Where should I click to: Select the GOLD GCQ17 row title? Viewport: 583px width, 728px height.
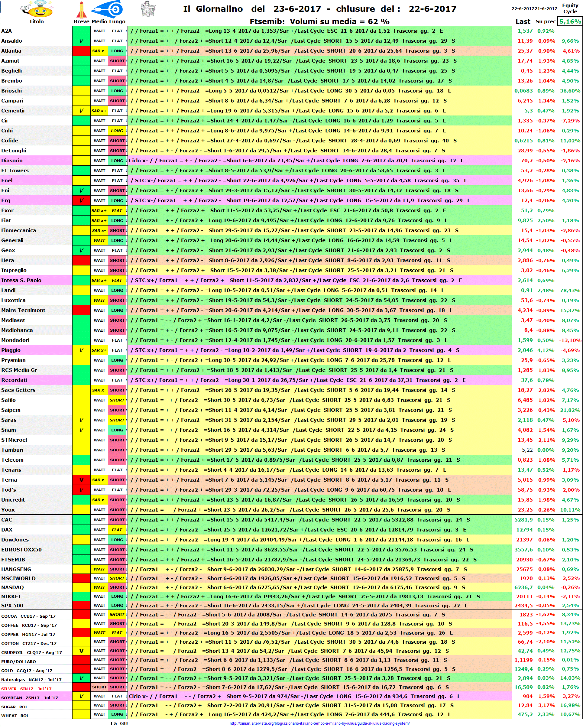[x=27, y=671]
